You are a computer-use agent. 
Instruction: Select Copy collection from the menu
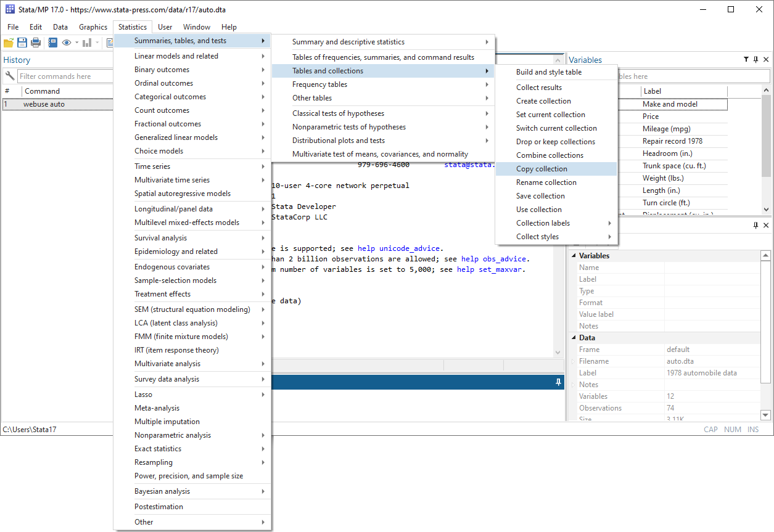[541, 168]
